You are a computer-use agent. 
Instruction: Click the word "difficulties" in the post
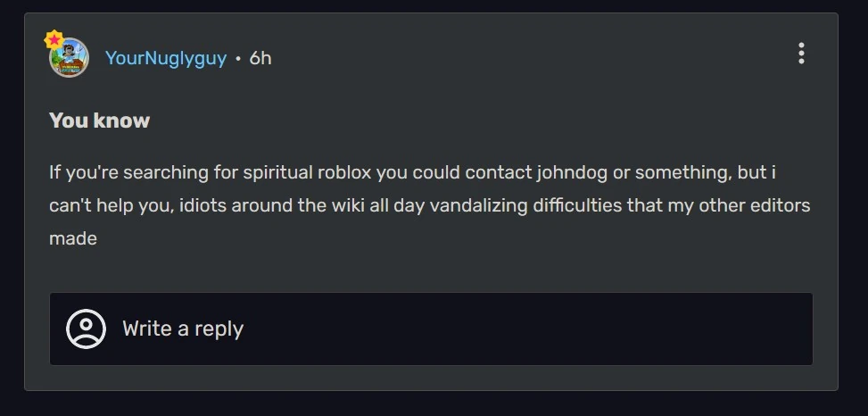[x=584, y=205]
